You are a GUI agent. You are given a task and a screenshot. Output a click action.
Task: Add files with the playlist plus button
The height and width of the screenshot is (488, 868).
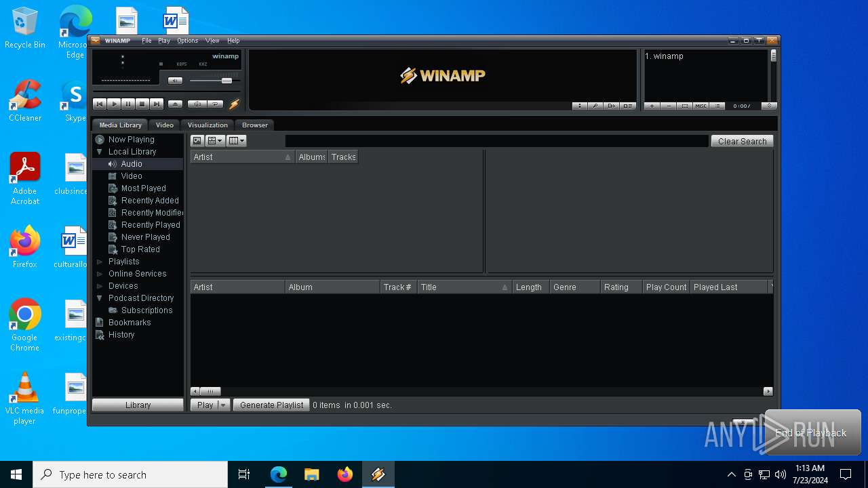pos(652,106)
